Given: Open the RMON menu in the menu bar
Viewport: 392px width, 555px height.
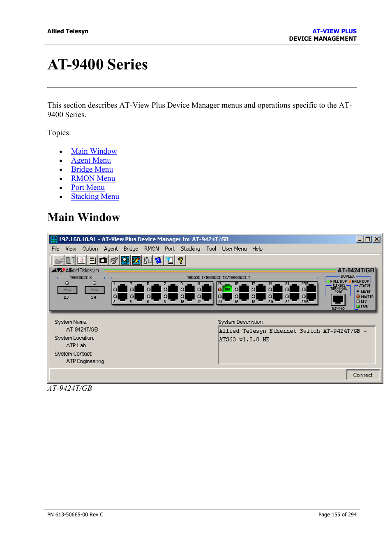Looking at the screenshot, I should coord(152,249).
